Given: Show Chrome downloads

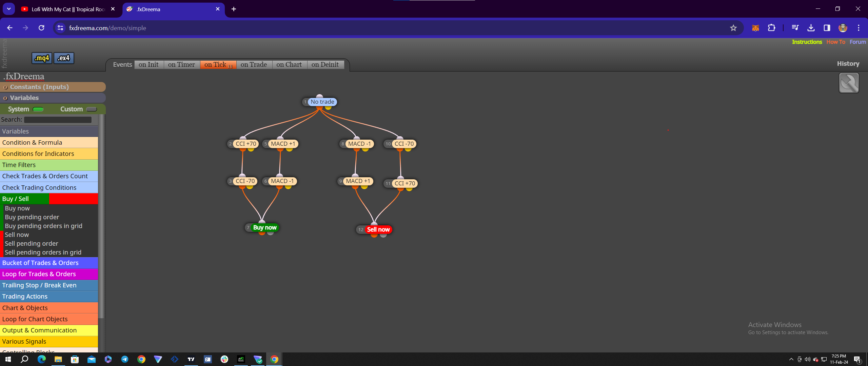Looking at the screenshot, I should (811, 28).
